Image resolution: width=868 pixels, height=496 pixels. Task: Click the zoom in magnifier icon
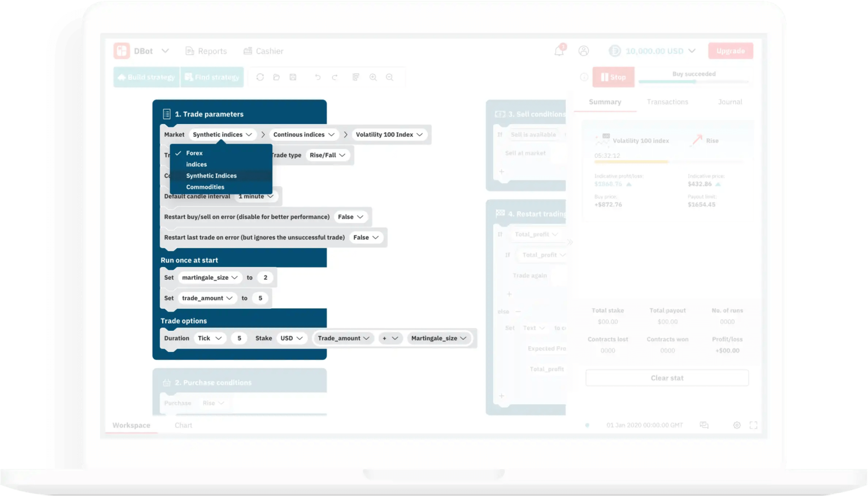373,77
